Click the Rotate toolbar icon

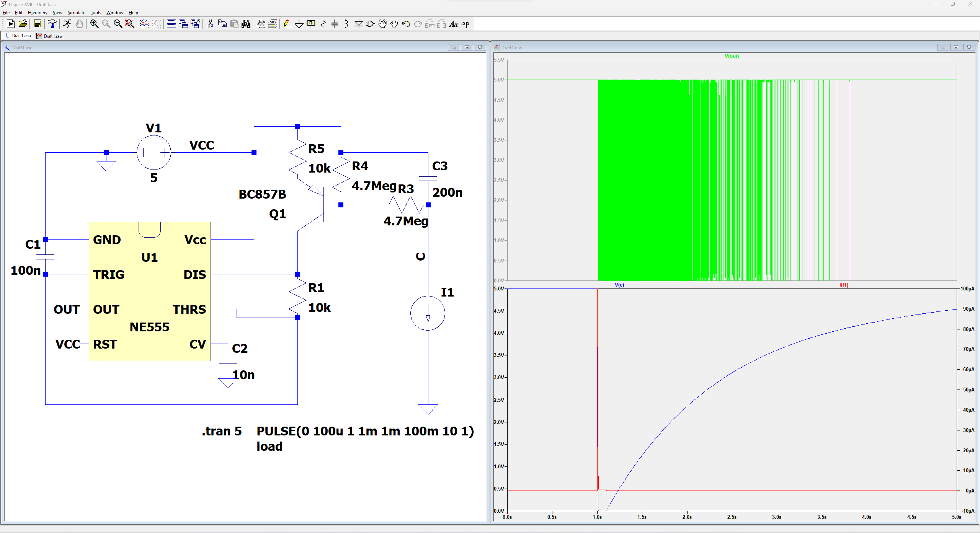[x=430, y=24]
